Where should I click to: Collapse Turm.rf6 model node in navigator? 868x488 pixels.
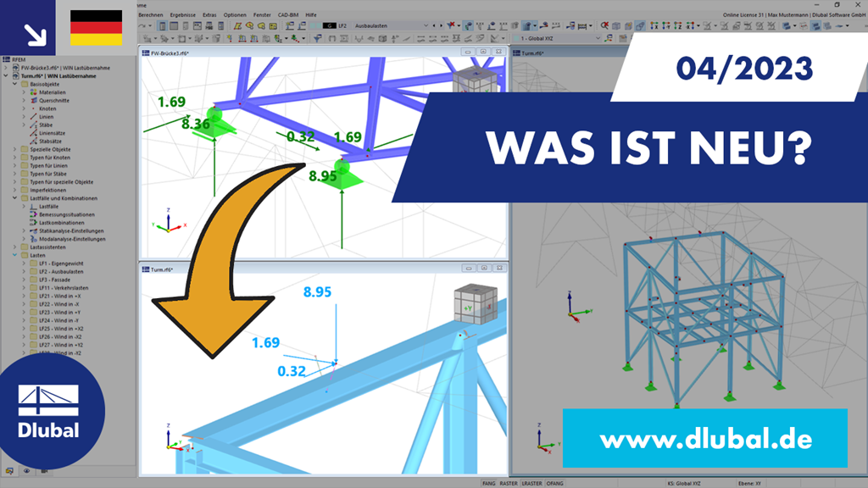[6, 76]
